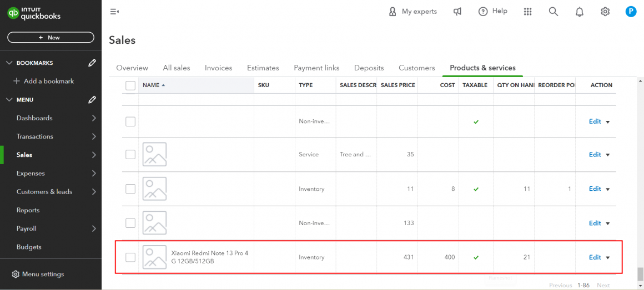Open the announcements megaphone icon
Image resolution: width=644 pixels, height=290 pixels.
pos(457,12)
